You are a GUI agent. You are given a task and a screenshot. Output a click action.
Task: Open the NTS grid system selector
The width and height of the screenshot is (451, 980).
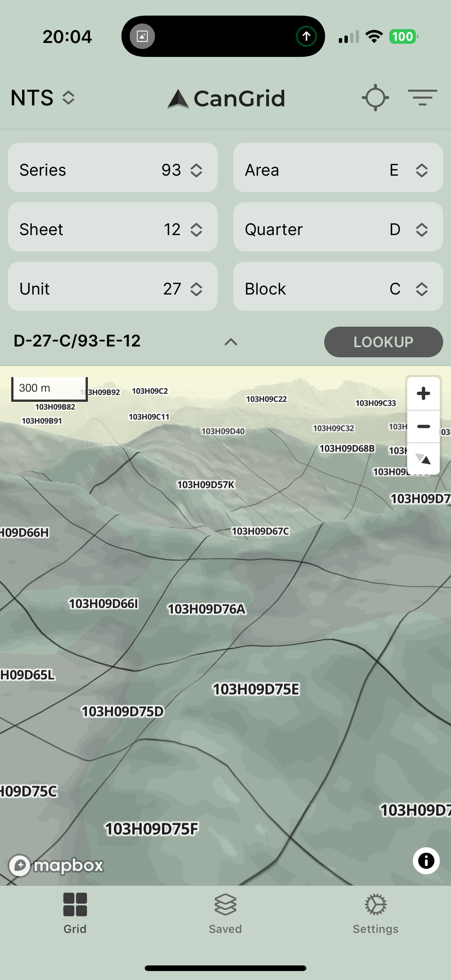[x=43, y=98]
